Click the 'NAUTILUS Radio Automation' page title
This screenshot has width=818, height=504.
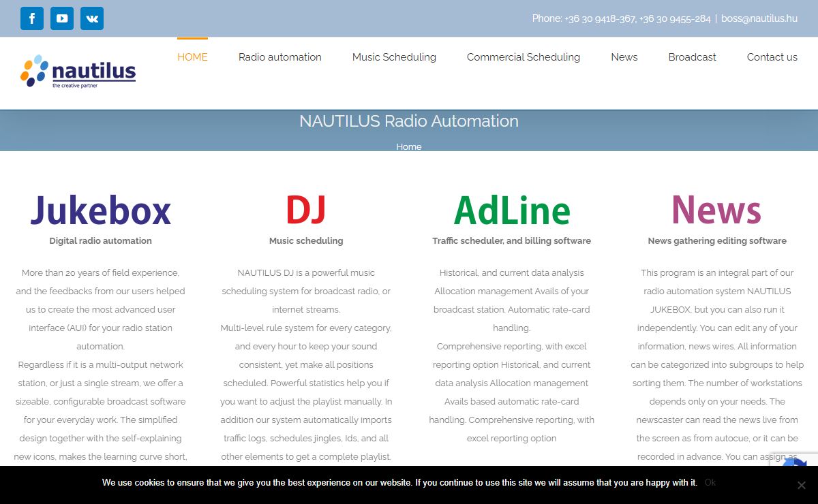(409, 121)
